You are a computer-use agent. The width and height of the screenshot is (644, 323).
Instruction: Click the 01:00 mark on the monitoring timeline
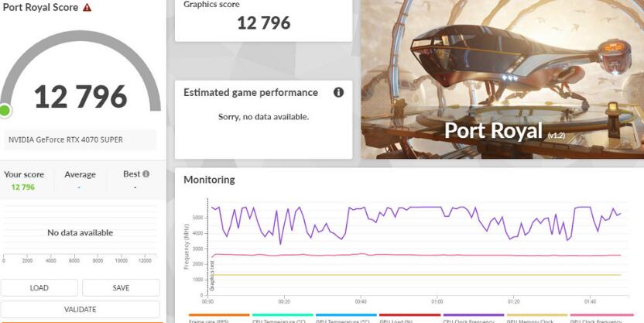pyautogui.click(x=437, y=301)
